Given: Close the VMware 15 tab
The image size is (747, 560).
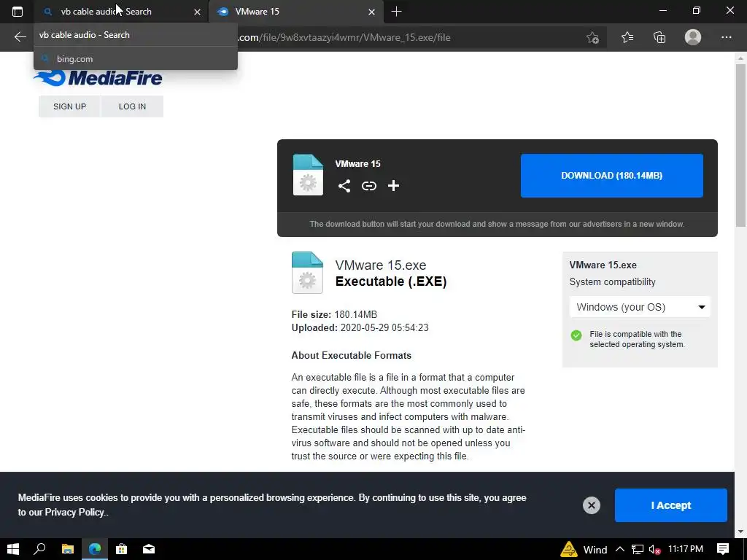Looking at the screenshot, I should pos(371,12).
